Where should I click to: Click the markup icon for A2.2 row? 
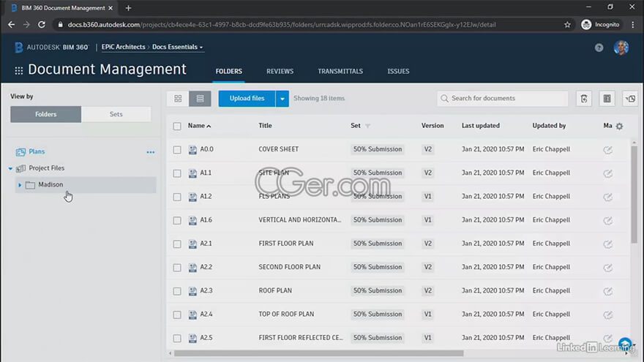608,268
